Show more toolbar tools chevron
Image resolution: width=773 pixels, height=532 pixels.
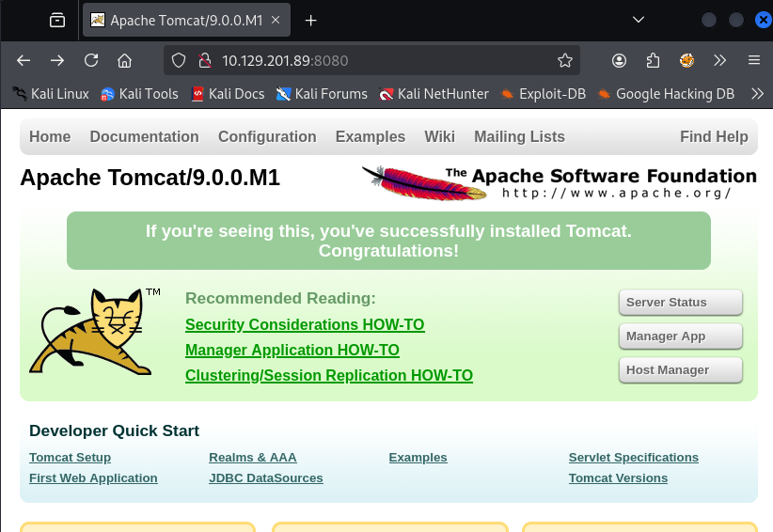coord(720,60)
